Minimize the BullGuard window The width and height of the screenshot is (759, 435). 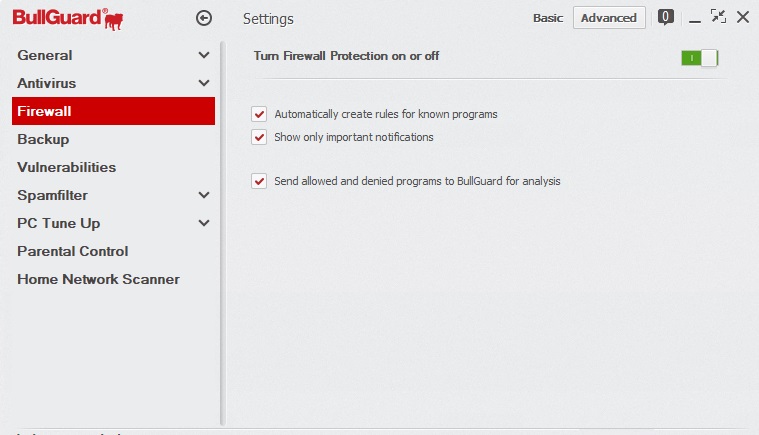click(x=694, y=18)
